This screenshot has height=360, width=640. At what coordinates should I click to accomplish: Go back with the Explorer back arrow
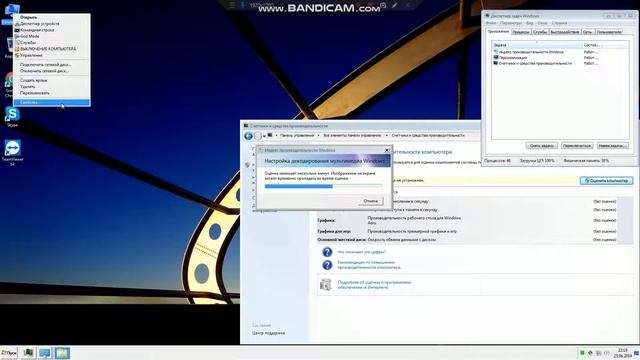[248, 136]
